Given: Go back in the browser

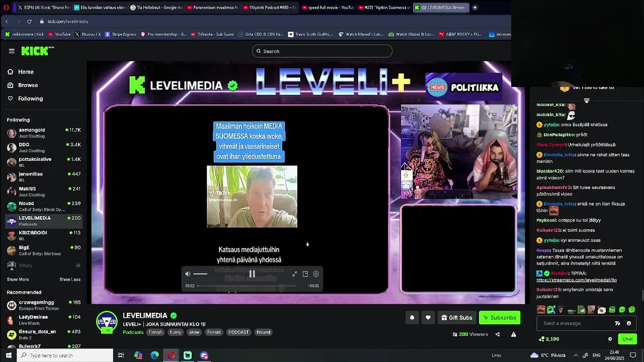Looking at the screenshot, I should pos(7,21).
